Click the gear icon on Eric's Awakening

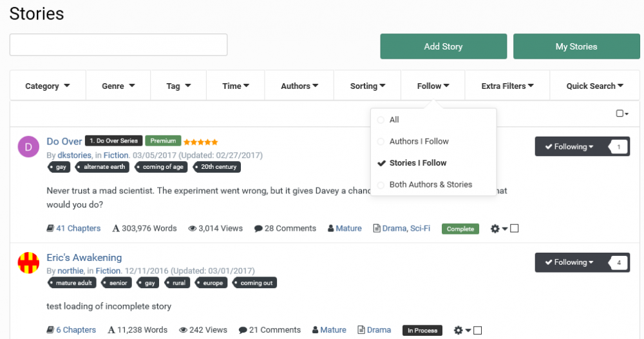(458, 331)
